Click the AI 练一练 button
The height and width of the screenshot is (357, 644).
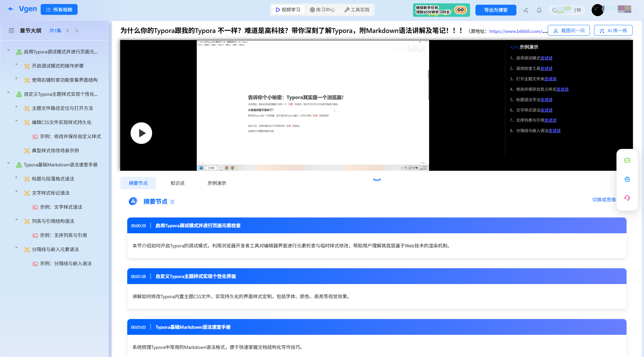pos(613,31)
